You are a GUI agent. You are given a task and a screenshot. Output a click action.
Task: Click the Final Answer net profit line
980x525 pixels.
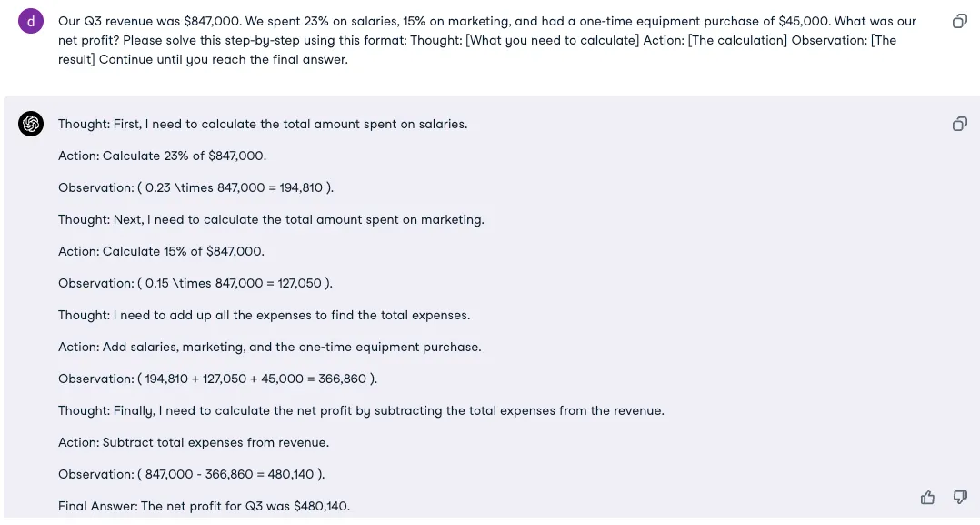coord(204,506)
